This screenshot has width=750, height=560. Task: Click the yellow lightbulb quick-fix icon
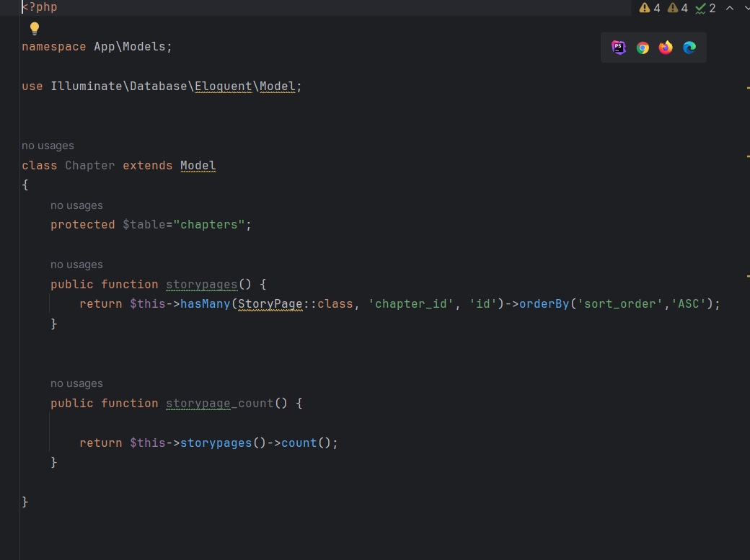pyautogui.click(x=34, y=29)
